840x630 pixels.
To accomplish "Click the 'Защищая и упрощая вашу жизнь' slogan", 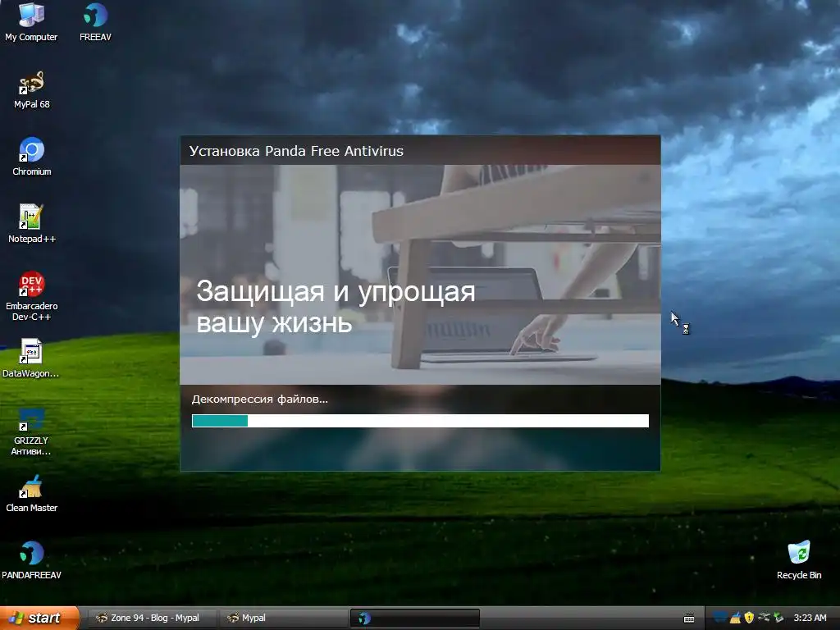I will pos(336,308).
